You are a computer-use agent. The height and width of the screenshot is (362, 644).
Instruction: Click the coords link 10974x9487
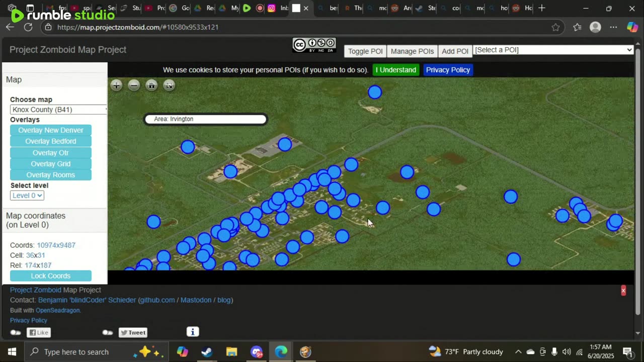(56, 245)
